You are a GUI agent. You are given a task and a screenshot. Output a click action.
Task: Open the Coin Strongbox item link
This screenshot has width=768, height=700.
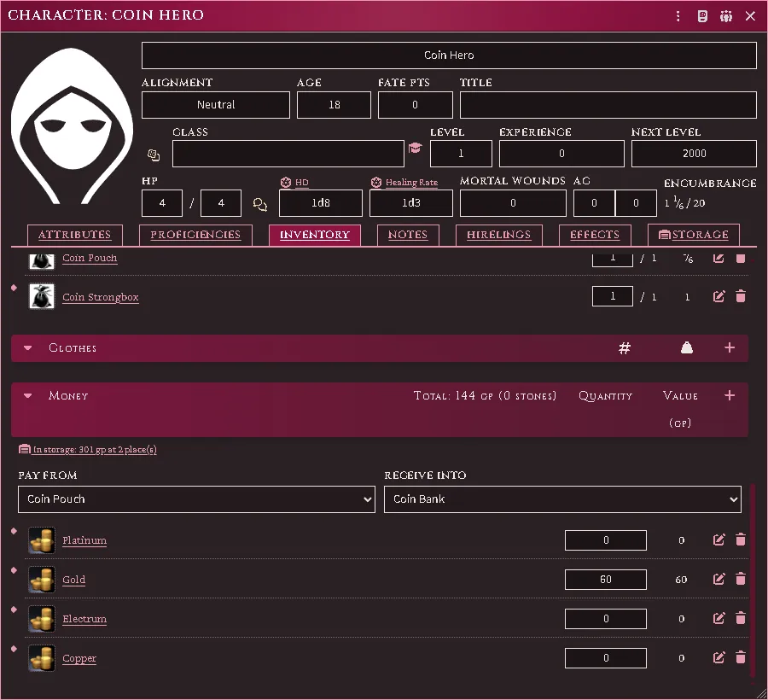(101, 297)
